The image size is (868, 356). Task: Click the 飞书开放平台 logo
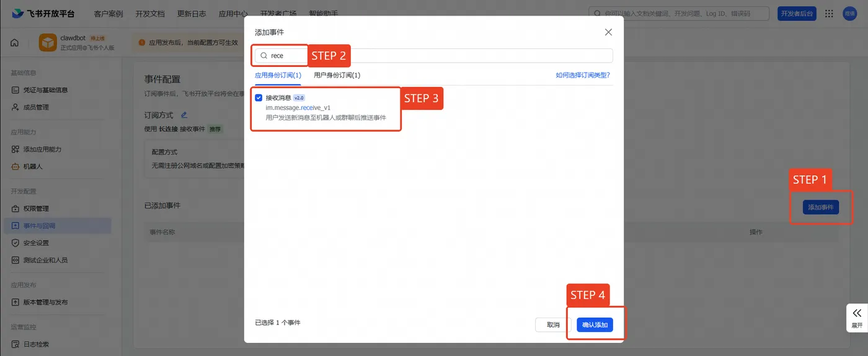coord(43,14)
